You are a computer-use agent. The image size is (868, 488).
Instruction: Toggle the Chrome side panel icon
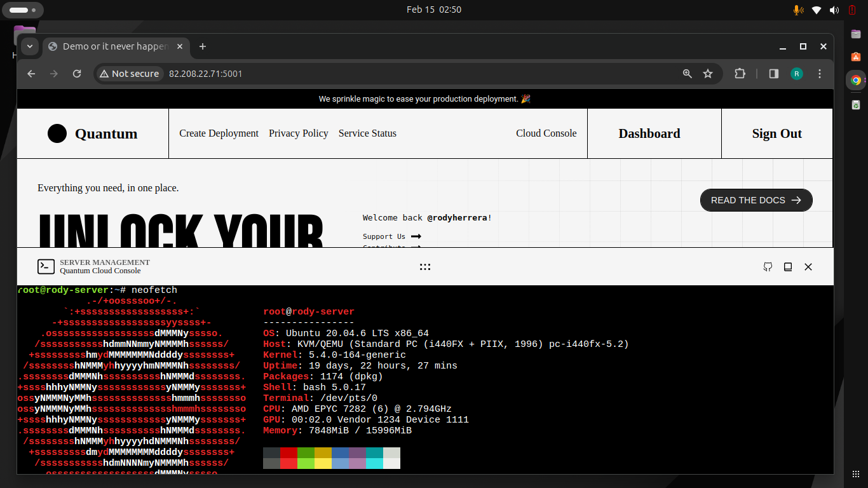point(773,74)
